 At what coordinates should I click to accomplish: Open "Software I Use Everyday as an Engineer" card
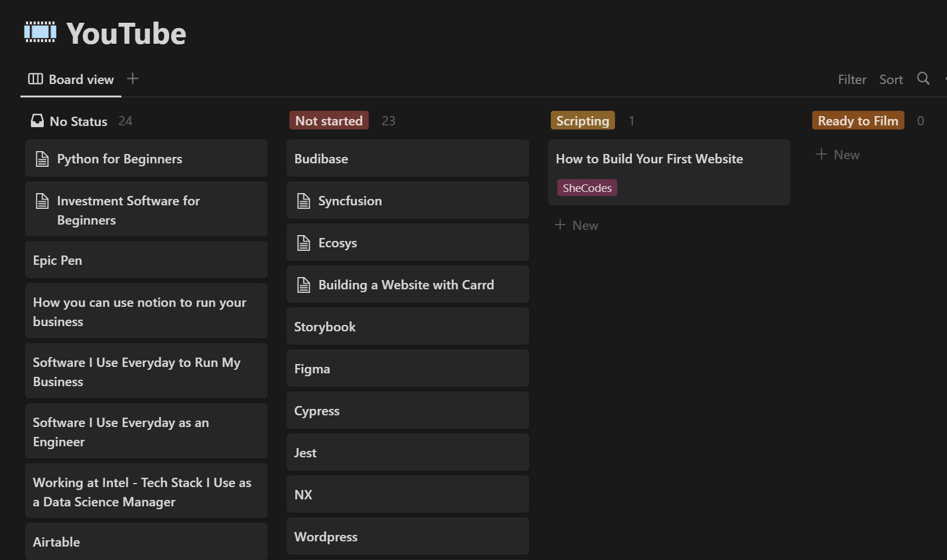click(146, 432)
